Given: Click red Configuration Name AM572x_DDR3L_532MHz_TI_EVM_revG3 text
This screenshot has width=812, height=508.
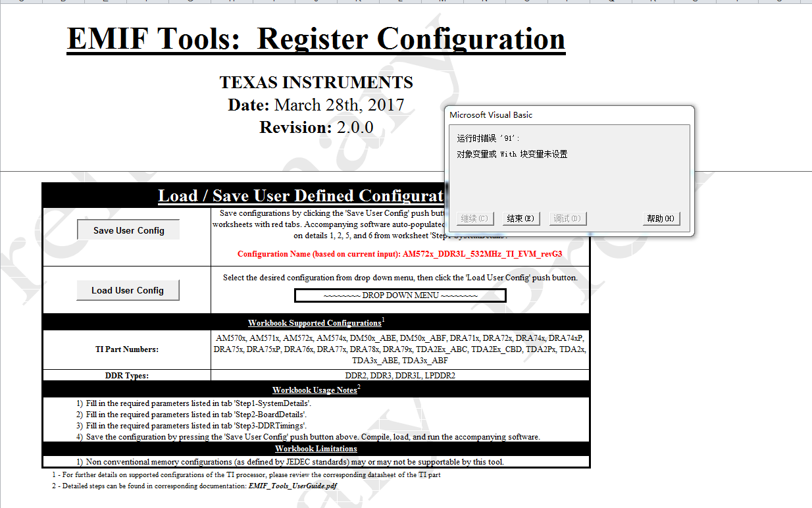Looking at the screenshot, I should pyautogui.click(x=400, y=254).
